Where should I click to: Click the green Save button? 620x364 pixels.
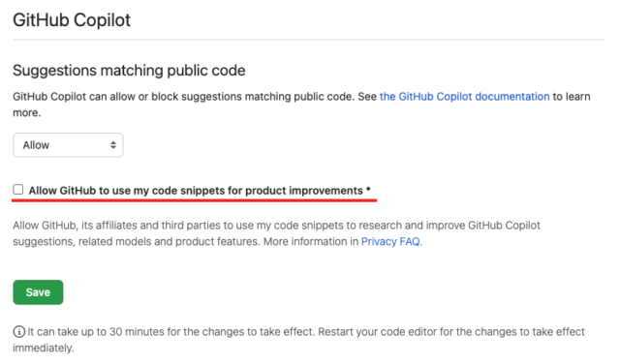(x=38, y=292)
